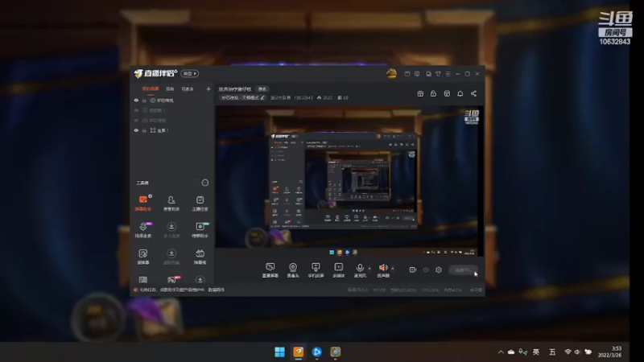Add a new scene with plus icon

click(x=208, y=88)
